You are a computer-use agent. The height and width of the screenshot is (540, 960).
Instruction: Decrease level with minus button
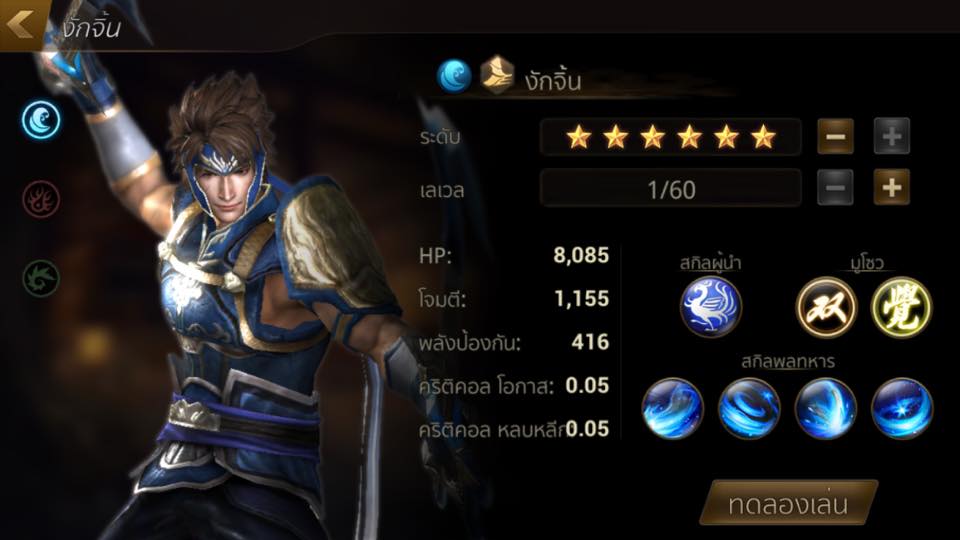pyautogui.click(x=836, y=187)
